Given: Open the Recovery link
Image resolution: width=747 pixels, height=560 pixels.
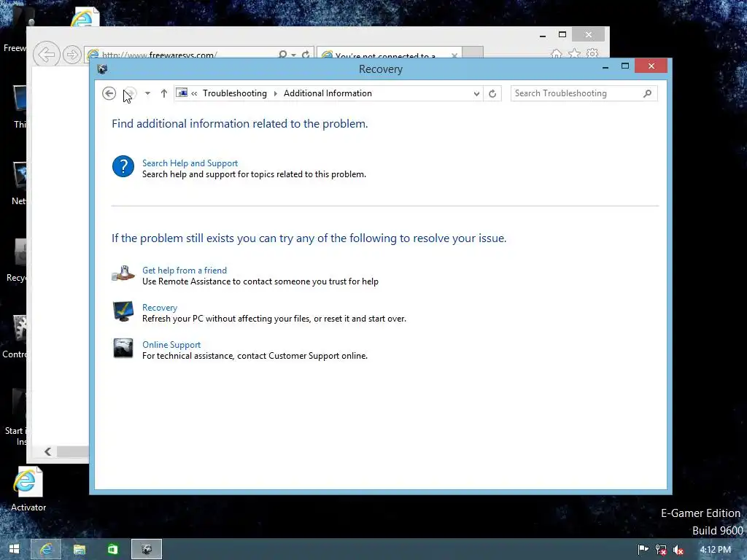Looking at the screenshot, I should click(160, 308).
